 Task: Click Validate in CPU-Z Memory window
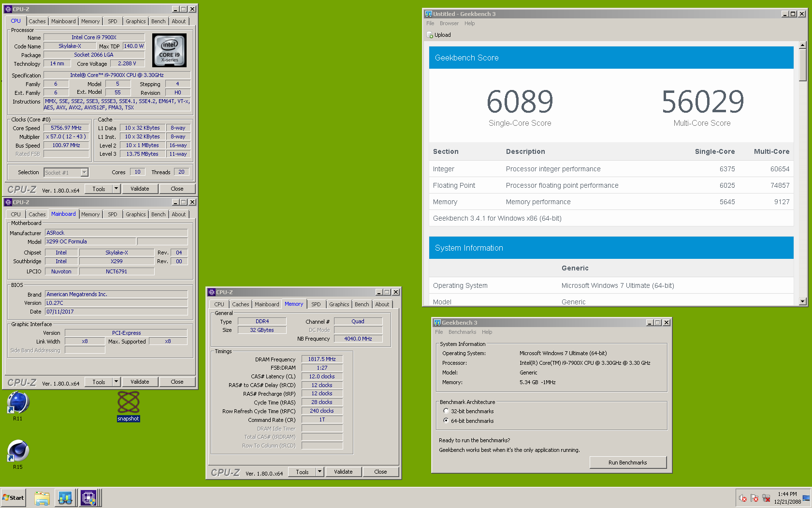(x=343, y=472)
